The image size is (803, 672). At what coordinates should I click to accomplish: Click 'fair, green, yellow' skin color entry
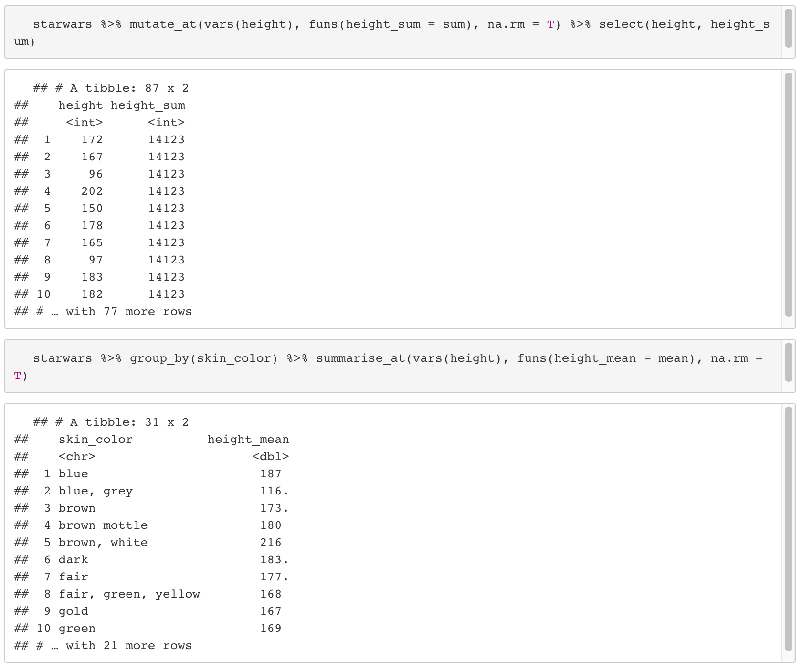click(x=129, y=594)
